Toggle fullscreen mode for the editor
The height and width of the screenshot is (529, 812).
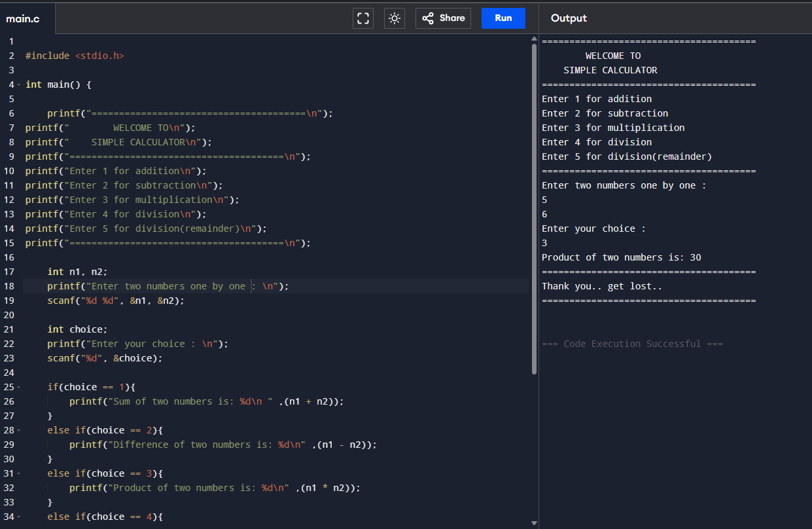[363, 18]
